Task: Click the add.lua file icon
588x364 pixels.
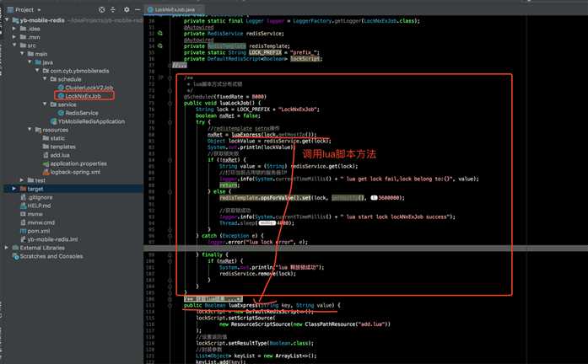Action: click(x=46, y=155)
